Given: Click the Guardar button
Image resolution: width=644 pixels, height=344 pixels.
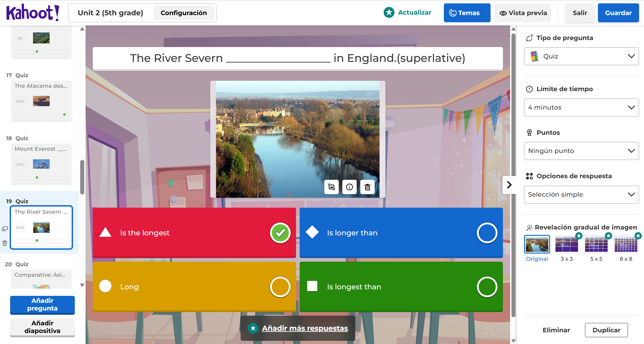Looking at the screenshot, I should [x=618, y=13].
